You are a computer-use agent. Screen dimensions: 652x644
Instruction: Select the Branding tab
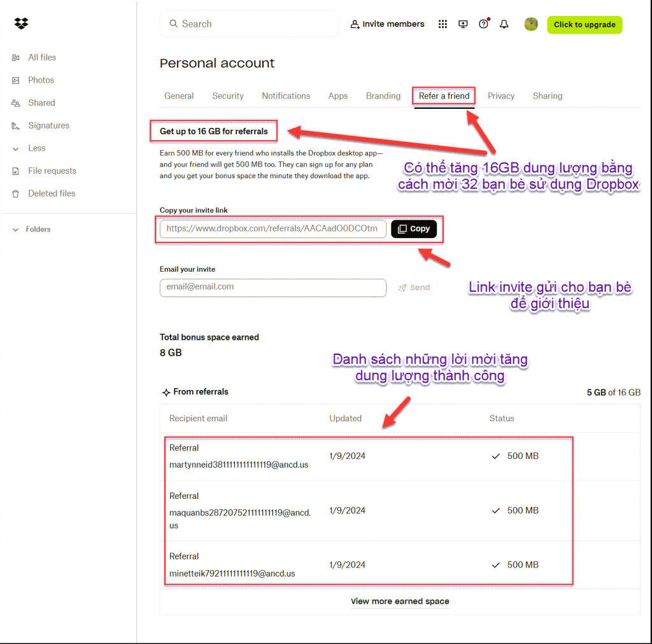point(383,96)
